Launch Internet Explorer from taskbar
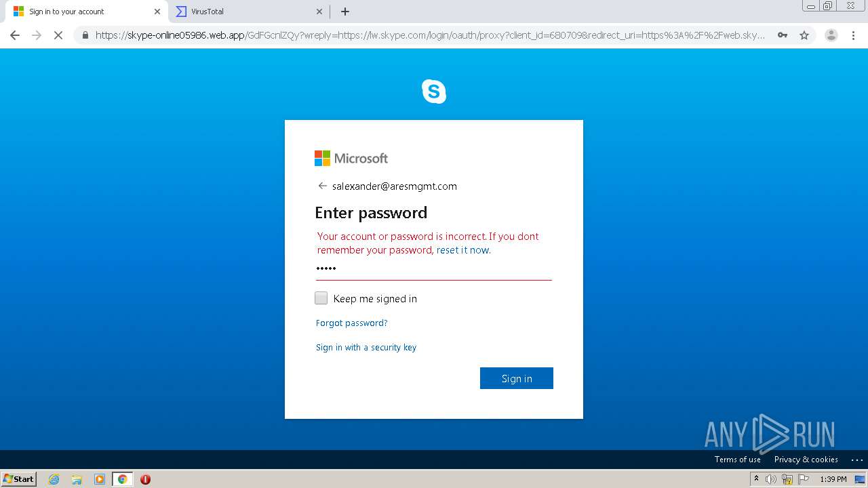 (x=54, y=479)
